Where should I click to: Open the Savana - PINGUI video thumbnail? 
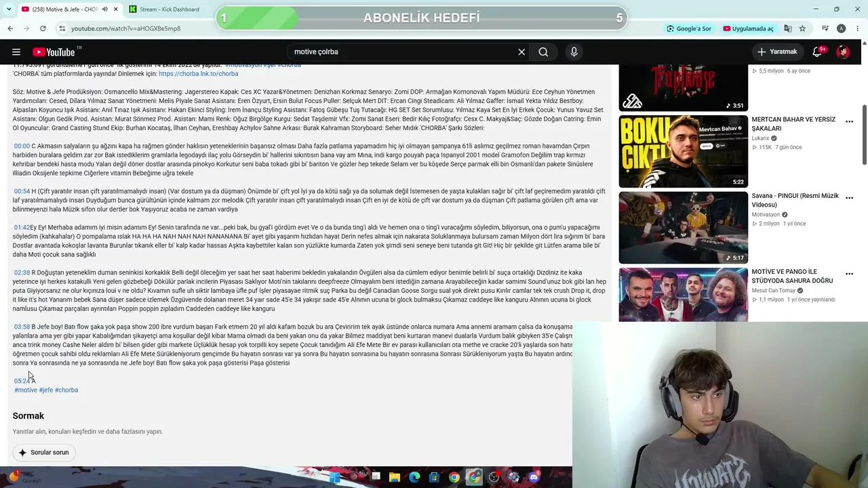(683, 228)
